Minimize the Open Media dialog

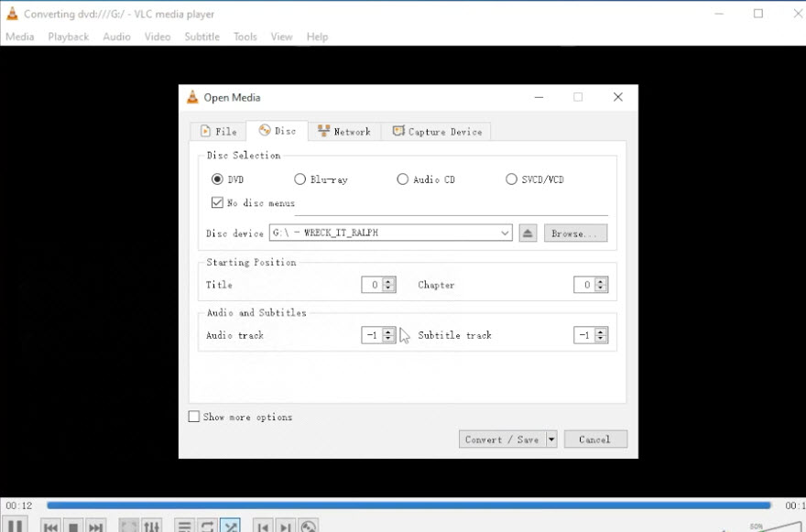(x=539, y=97)
